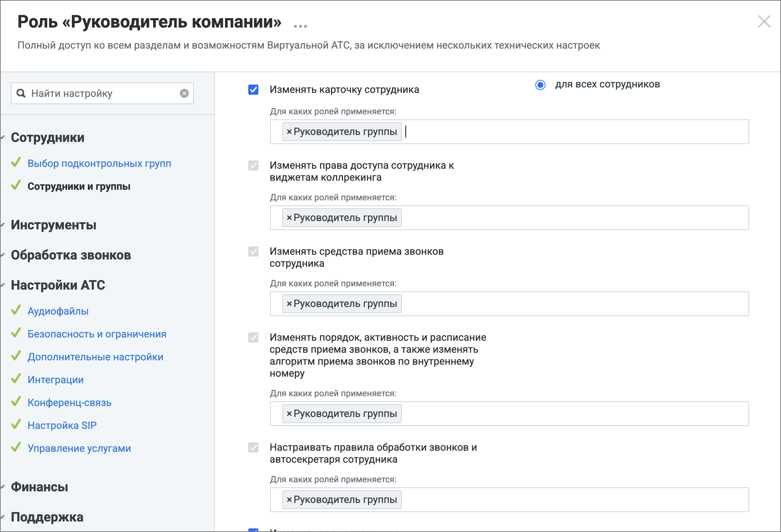The width and height of the screenshot is (781, 532).
Task: Remove the Руководитель группы tag under виджетам коллрекинга
Action: (x=289, y=218)
